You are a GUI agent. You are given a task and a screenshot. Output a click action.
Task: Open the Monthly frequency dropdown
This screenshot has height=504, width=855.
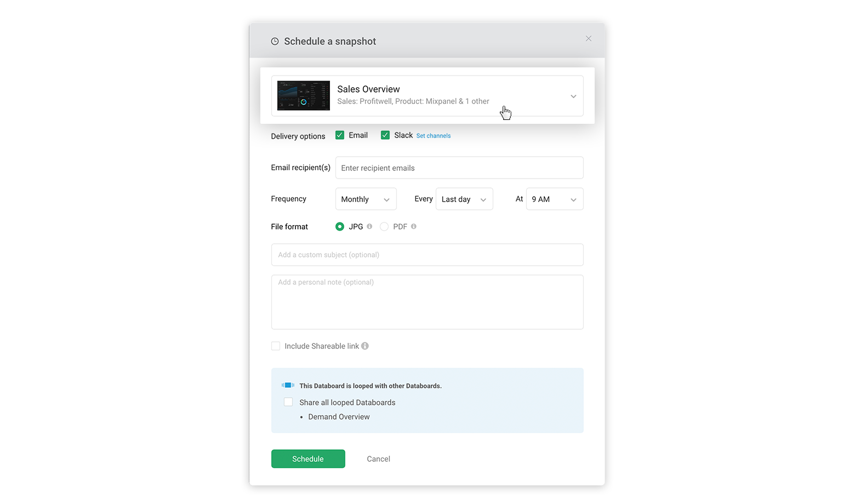(x=366, y=199)
